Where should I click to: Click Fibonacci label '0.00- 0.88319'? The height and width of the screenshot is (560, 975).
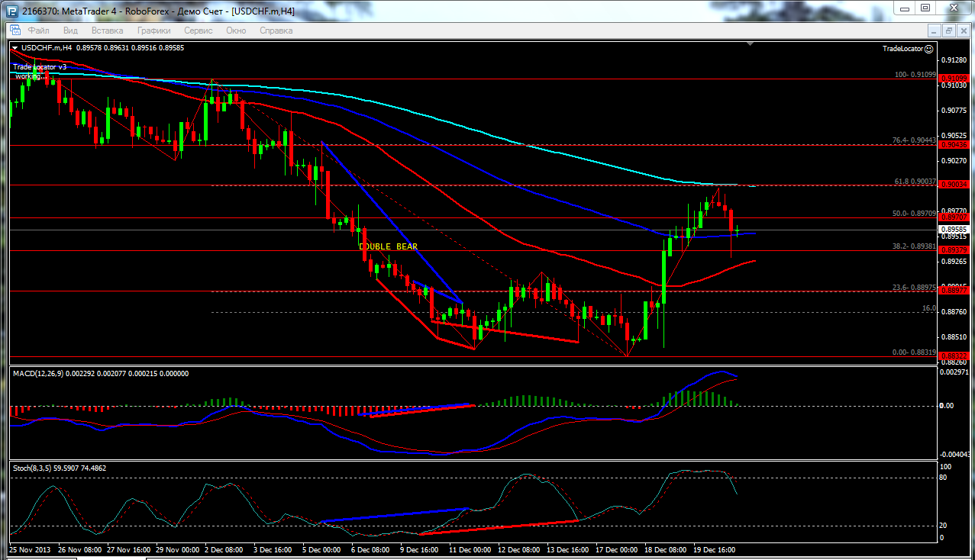915,352
